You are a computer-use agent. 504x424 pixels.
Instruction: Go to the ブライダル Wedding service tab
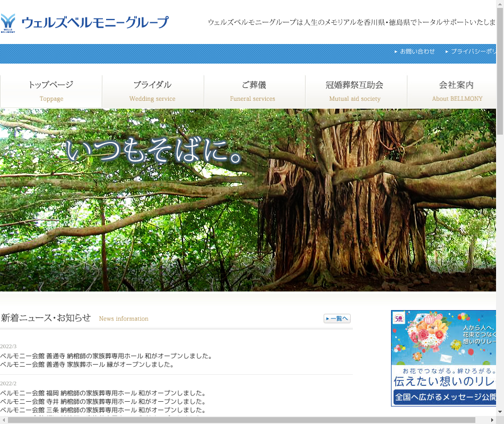[152, 91]
